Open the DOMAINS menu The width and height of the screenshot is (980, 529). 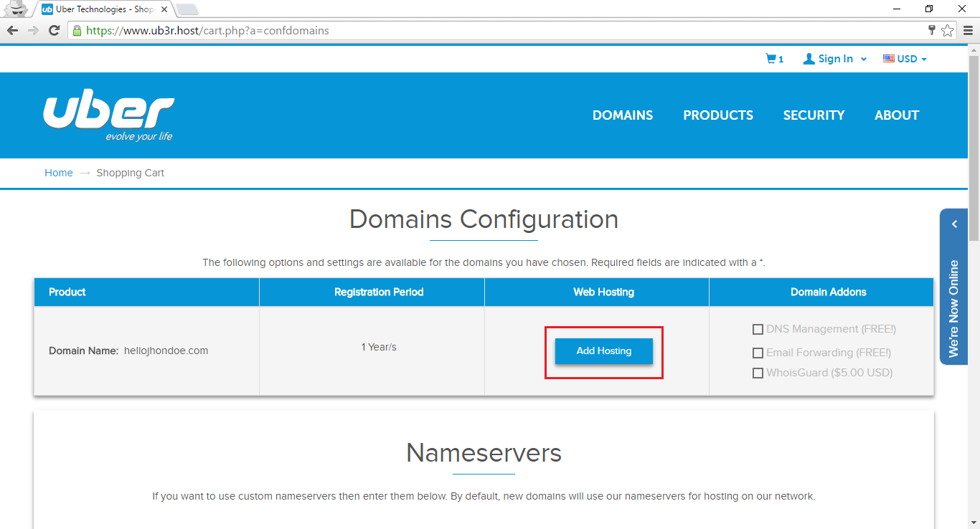[623, 115]
